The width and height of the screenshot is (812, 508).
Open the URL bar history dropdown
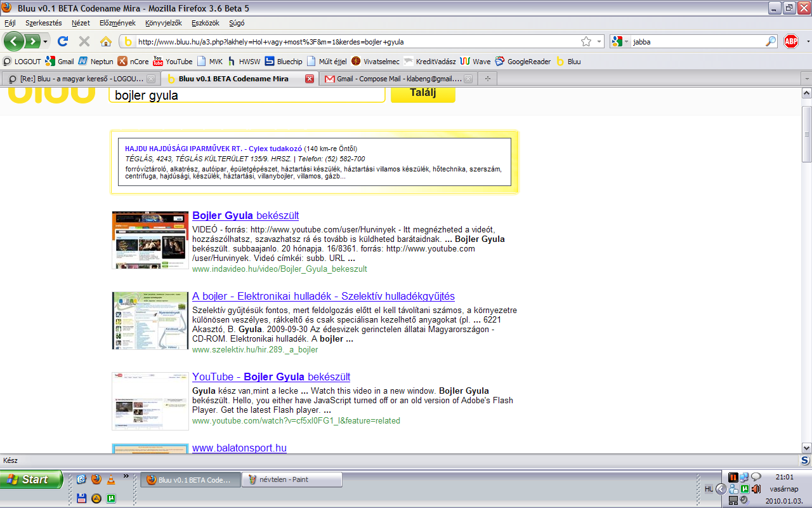tap(600, 41)
